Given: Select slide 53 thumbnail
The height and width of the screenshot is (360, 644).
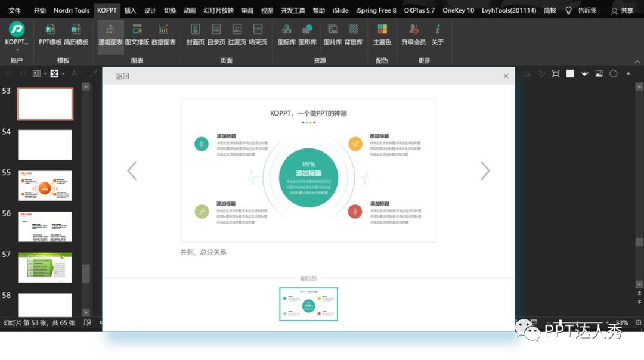Looking at the screenshot, I should click(45, 104).
